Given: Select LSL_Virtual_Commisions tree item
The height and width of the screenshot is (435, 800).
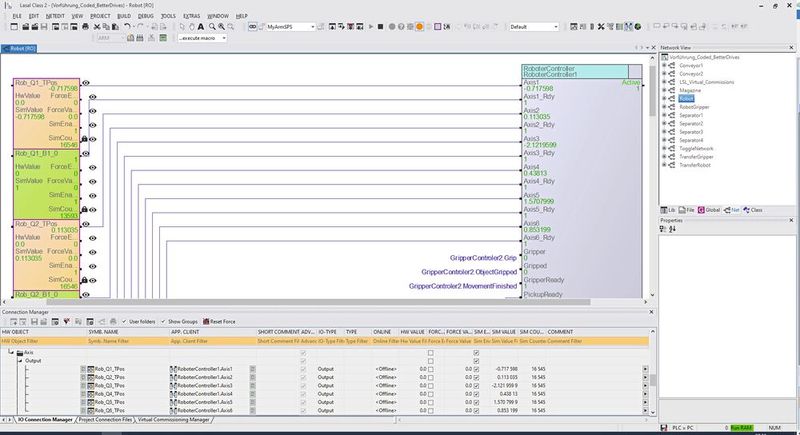Looking at the screenshot, I should point(707,82).
